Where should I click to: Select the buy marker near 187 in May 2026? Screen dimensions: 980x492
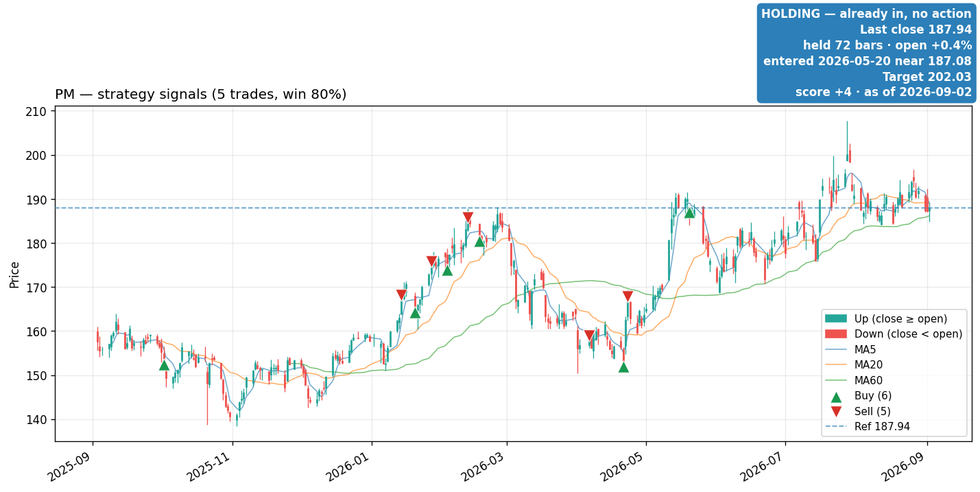pyautogui.click(x=689, y=212)
